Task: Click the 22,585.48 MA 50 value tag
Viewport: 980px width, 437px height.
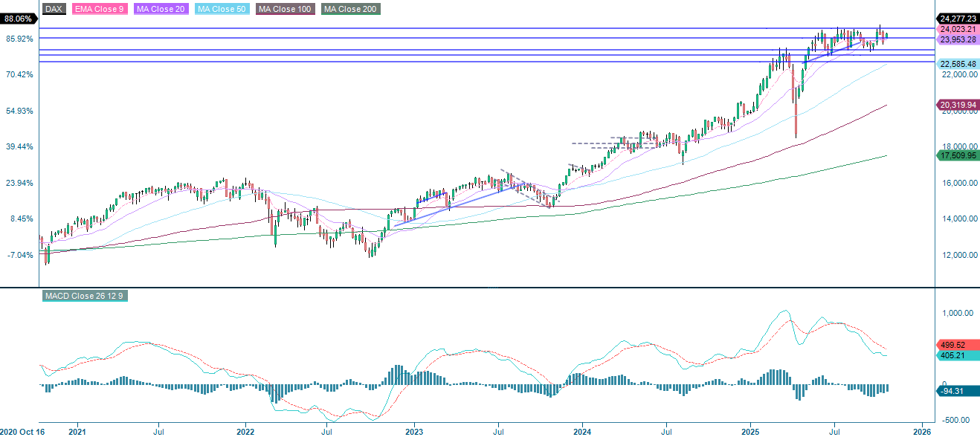Action: (958, 64)
